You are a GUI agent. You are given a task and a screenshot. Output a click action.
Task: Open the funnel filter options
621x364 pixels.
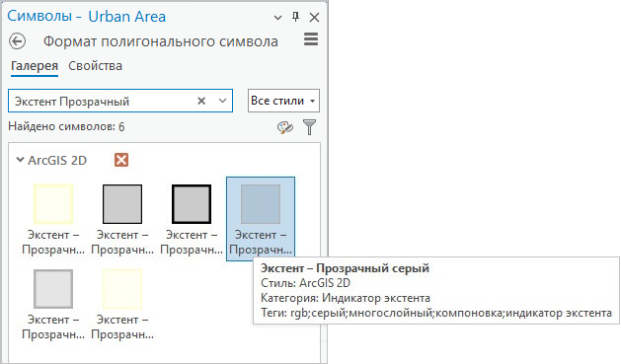pos(310,127)
